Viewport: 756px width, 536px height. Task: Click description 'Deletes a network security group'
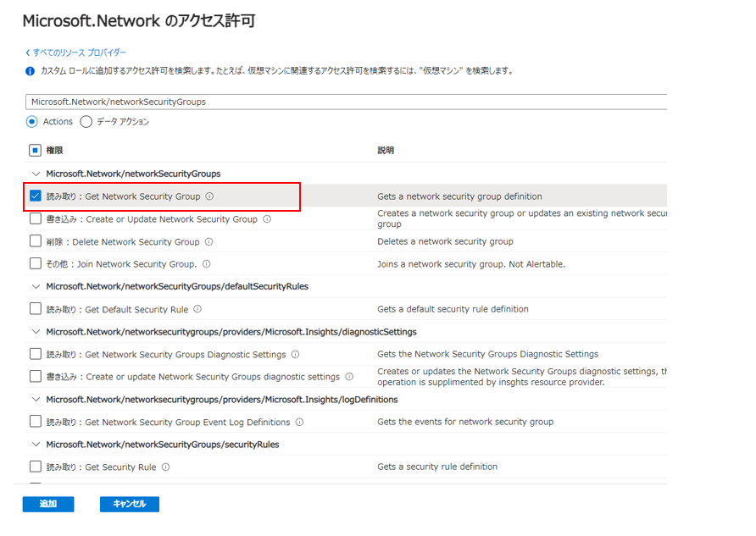pos(445,241)
